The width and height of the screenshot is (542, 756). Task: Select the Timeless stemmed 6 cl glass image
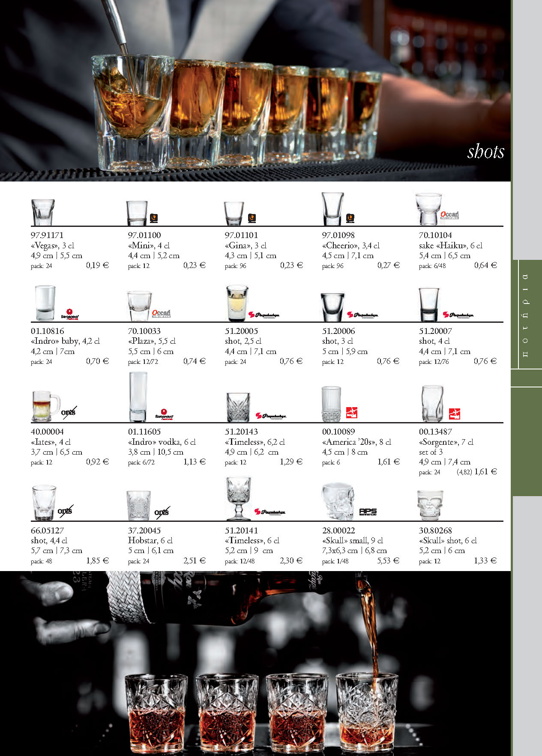(x=238, y=498)
